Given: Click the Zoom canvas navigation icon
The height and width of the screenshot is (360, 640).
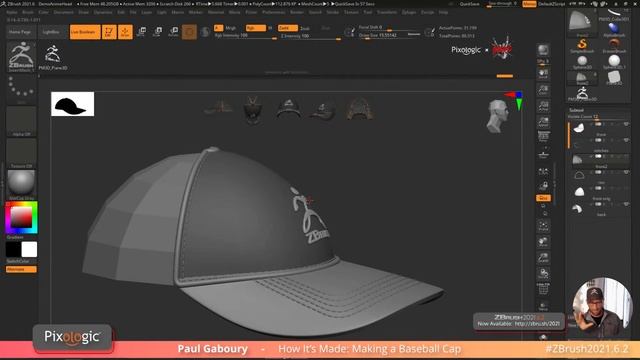Looking at the screenshot, I should (543, 90).
